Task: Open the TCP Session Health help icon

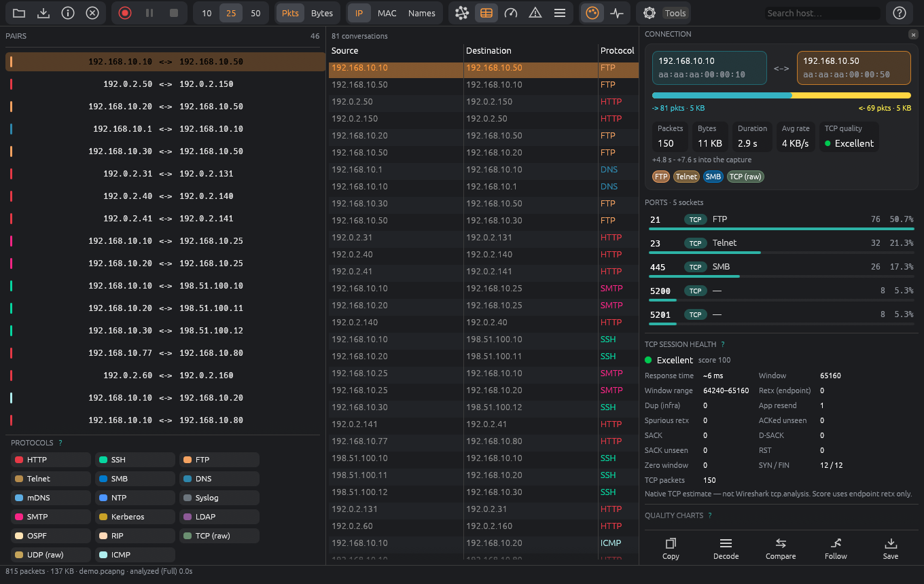Action: (x=722, y=344)
